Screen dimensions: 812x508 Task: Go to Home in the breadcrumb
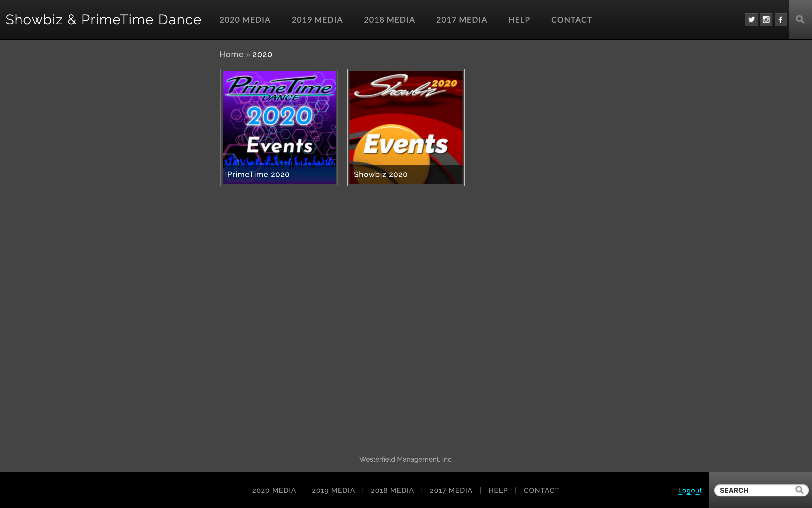coord(231,55)
